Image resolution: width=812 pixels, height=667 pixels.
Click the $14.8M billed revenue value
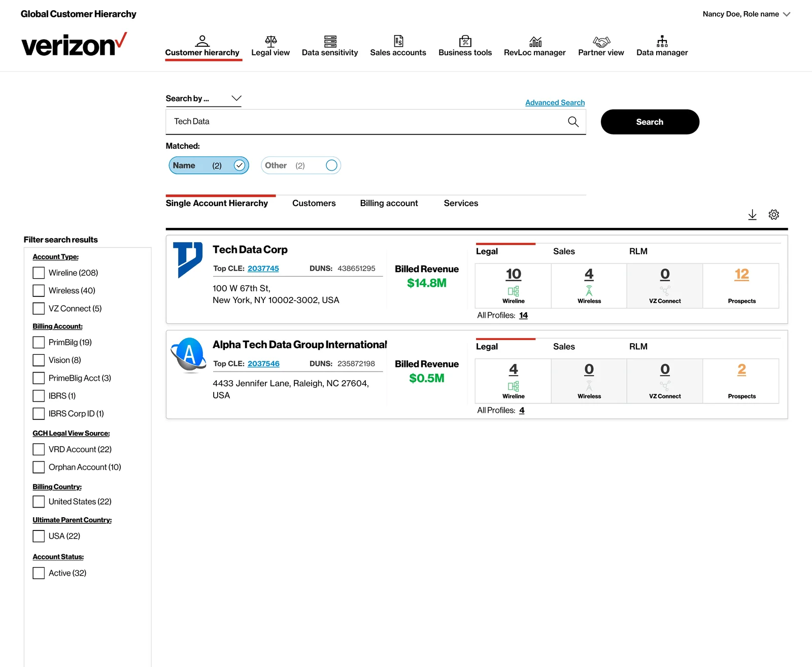[427, 283]
